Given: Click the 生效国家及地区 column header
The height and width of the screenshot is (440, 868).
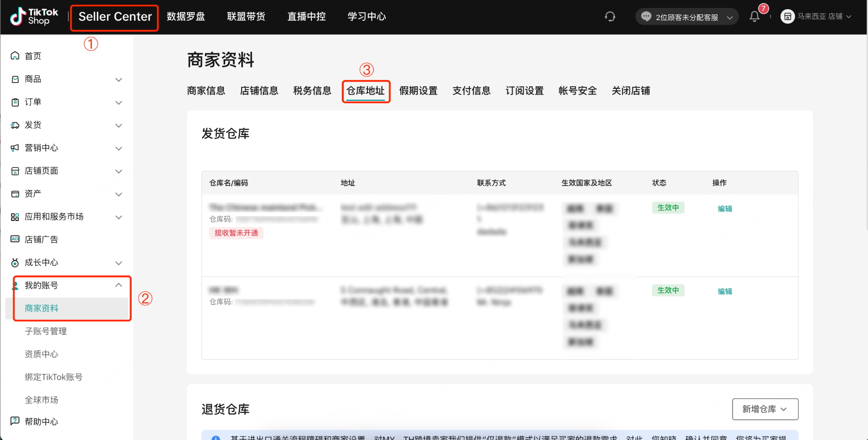Looking at the screenshot, I should coord(586,183).
